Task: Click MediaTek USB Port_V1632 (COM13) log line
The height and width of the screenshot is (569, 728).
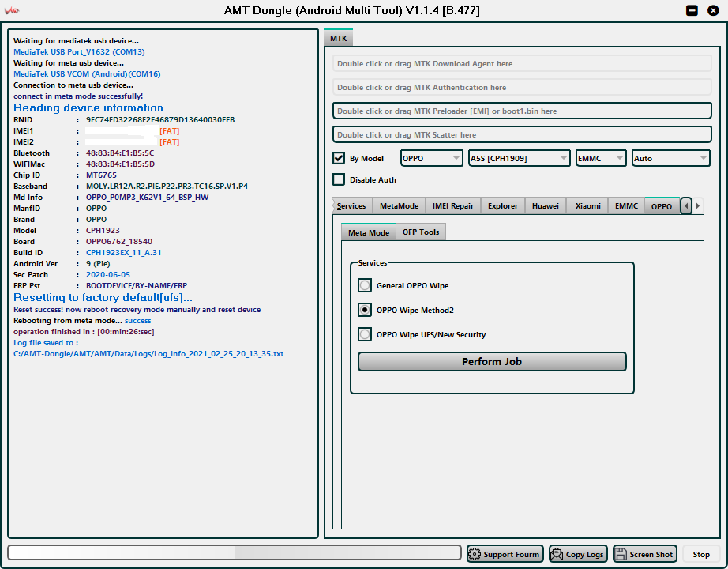Action: [x=79, y=51]
